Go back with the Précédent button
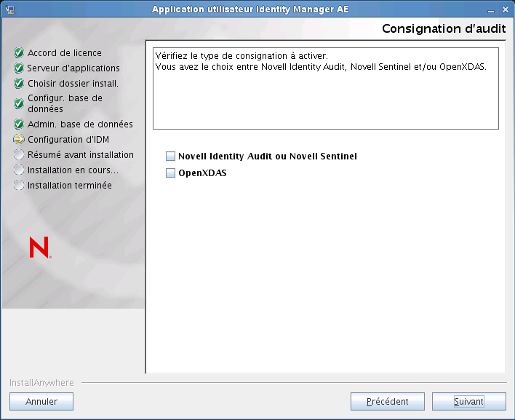 click(388, 401)
